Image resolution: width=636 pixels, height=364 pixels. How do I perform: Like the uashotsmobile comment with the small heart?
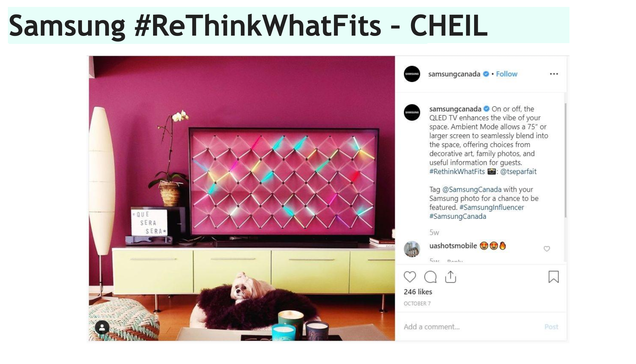click(547, 249)
